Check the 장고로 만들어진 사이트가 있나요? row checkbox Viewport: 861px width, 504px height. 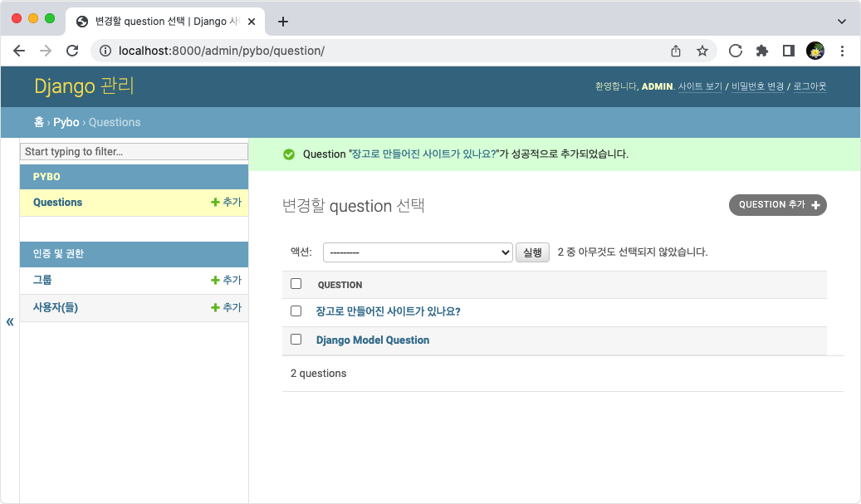296,311
